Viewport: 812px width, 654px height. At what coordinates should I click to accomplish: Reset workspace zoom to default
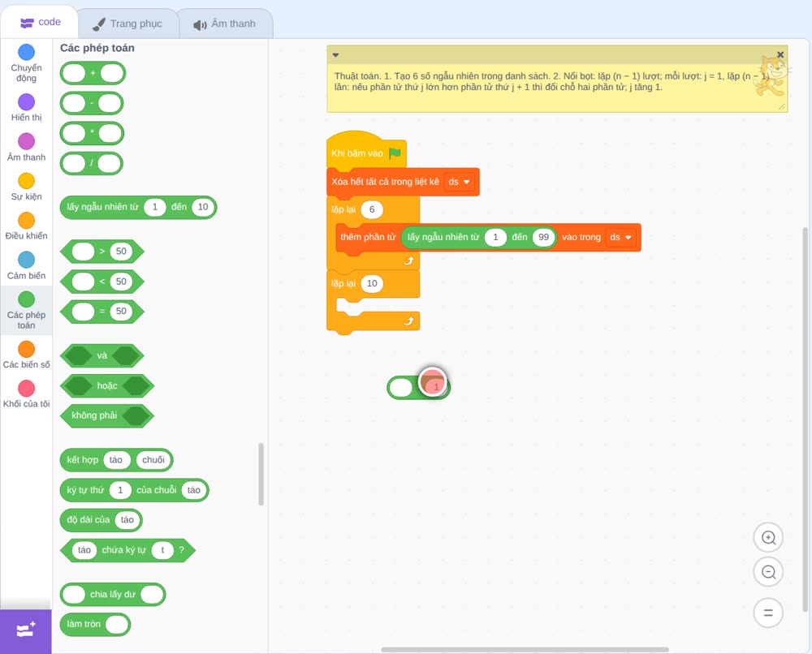768,613
